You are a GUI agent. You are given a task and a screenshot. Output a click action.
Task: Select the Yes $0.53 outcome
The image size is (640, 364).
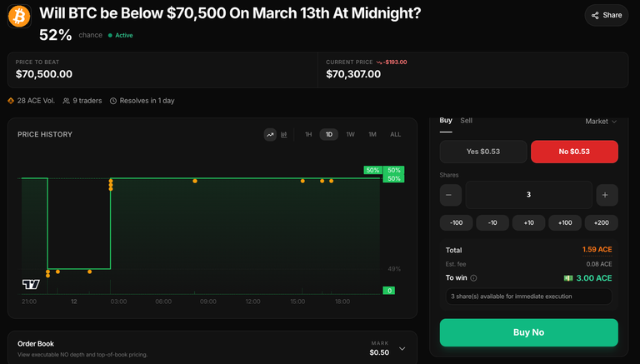click(483, 151)
